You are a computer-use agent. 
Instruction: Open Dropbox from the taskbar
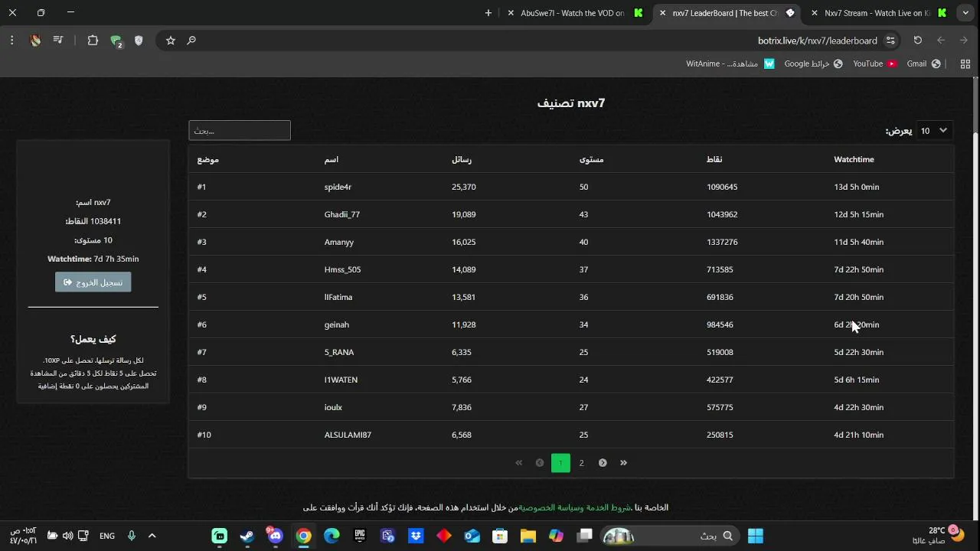416,536
